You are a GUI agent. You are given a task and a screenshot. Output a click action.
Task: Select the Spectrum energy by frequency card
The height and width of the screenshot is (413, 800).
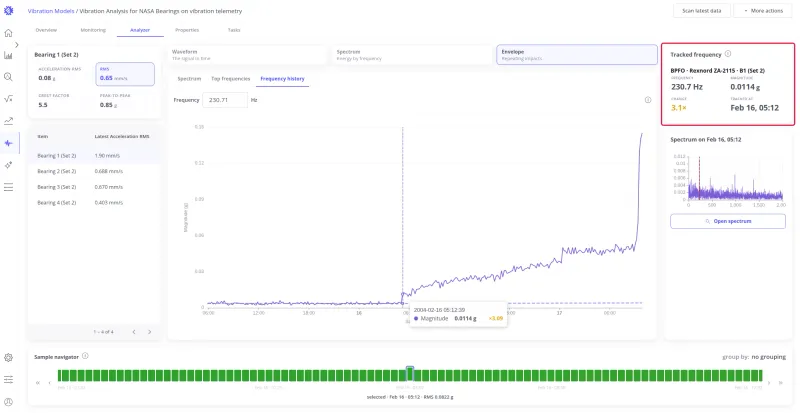click(411, 55)
